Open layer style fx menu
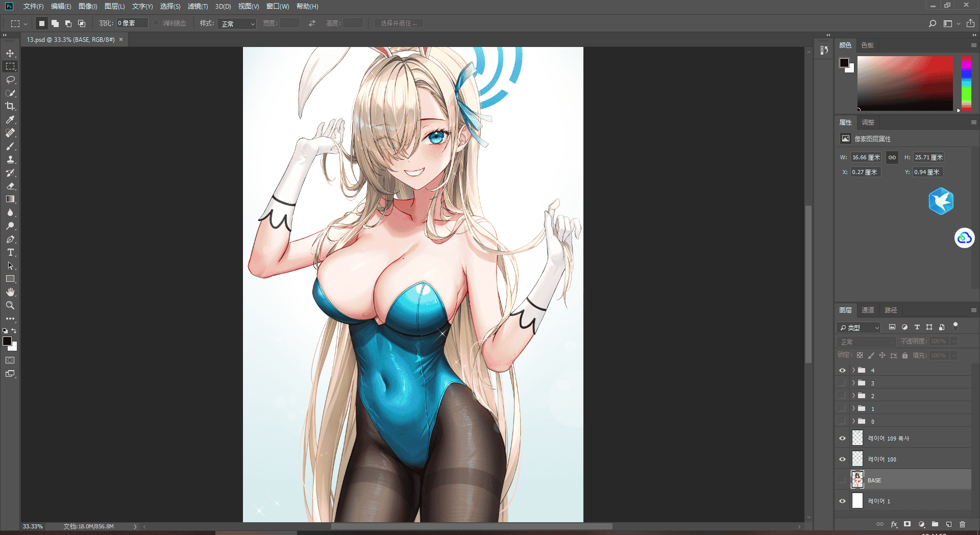Viewport: 980px width, 535px height. click(x=894, y=524)
